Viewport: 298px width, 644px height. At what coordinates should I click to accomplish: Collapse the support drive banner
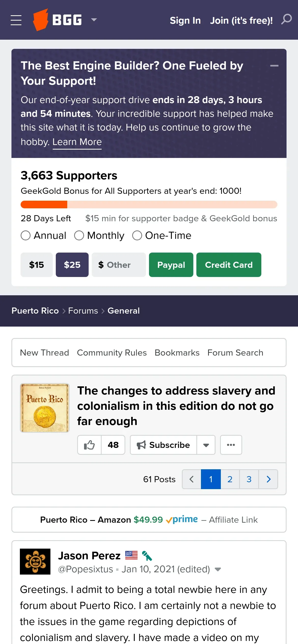click(x=274, y=66)
